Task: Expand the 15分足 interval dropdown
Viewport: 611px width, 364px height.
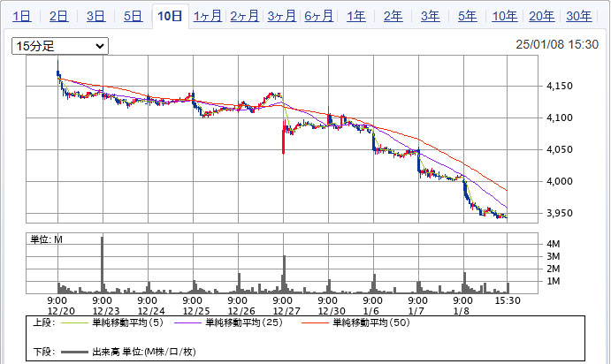Action: click(59, 45)
